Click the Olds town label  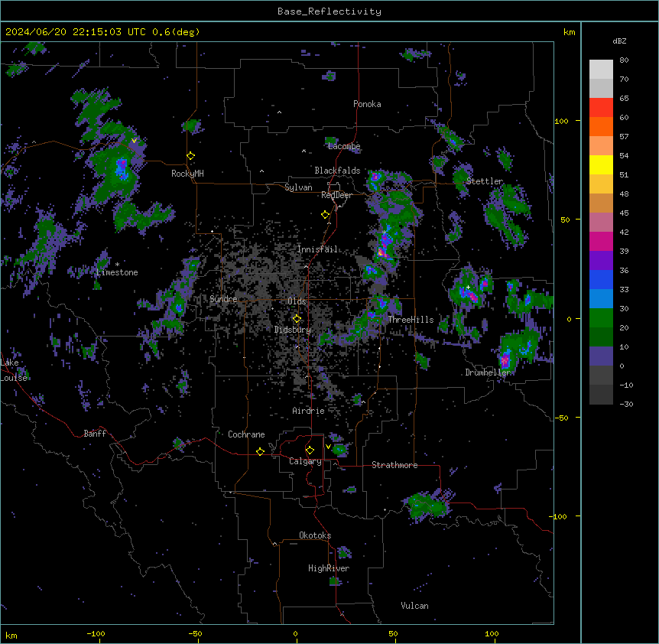point(297,301)
